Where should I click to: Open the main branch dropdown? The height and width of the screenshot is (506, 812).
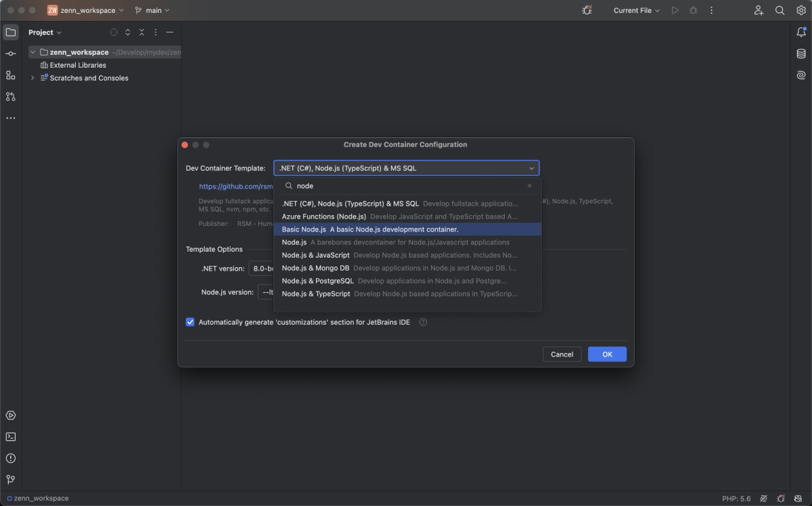[152, 10]
